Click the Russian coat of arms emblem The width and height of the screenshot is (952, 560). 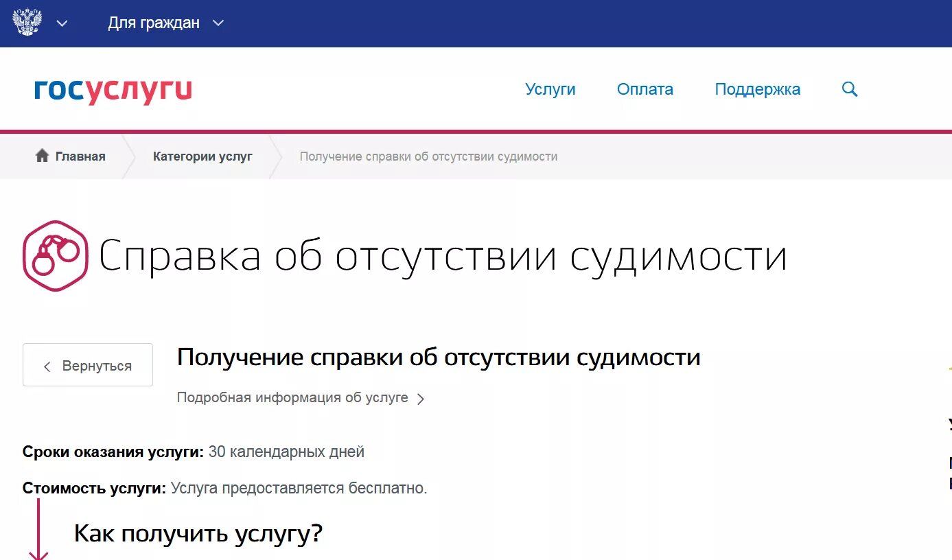pos(27,22)
